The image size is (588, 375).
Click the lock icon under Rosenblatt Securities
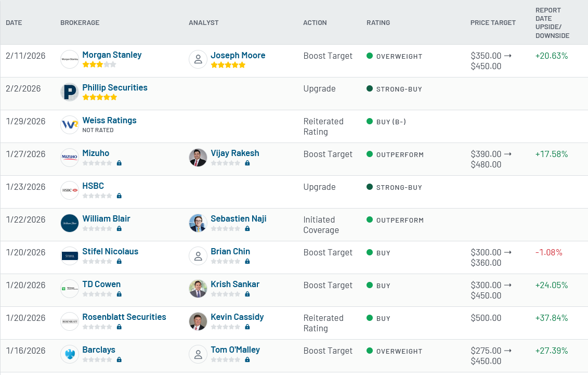tap(119, 327)
